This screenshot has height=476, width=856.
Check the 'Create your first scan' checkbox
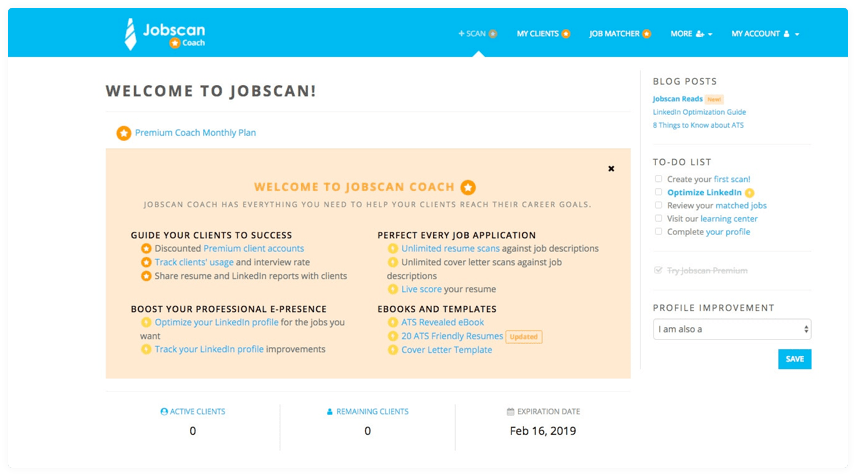point(658,179)
